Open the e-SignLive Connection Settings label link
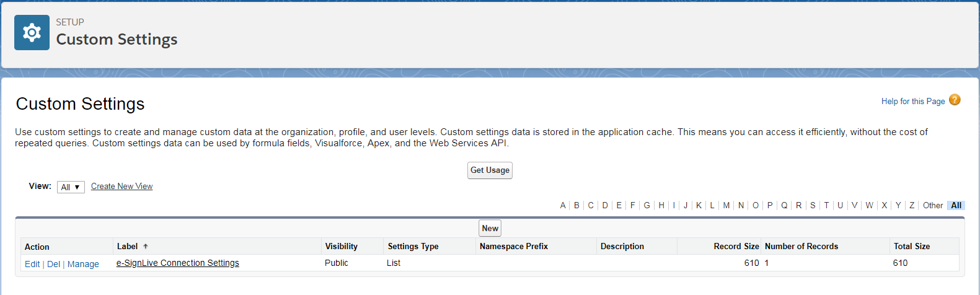 click(x=178, y=263)
